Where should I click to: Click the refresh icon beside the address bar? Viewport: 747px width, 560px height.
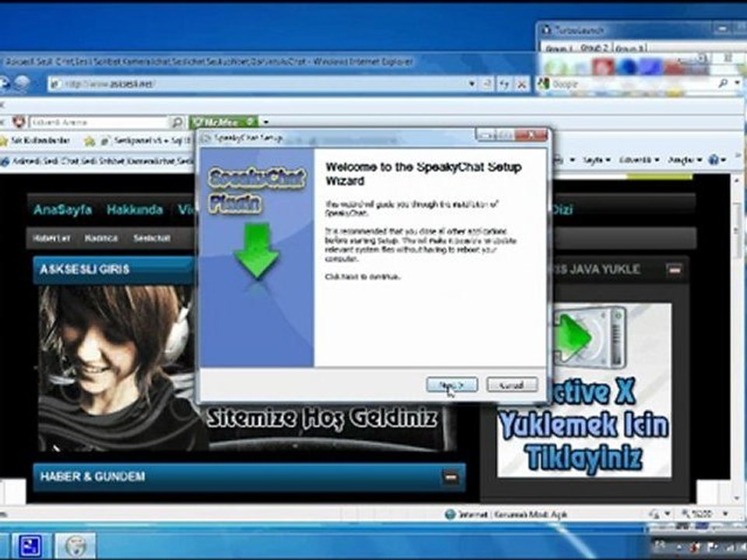pyautogui.click(x=504, y=84)
